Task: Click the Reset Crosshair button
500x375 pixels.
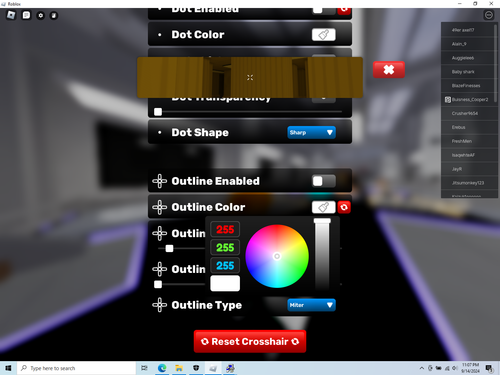Action: 250,341
